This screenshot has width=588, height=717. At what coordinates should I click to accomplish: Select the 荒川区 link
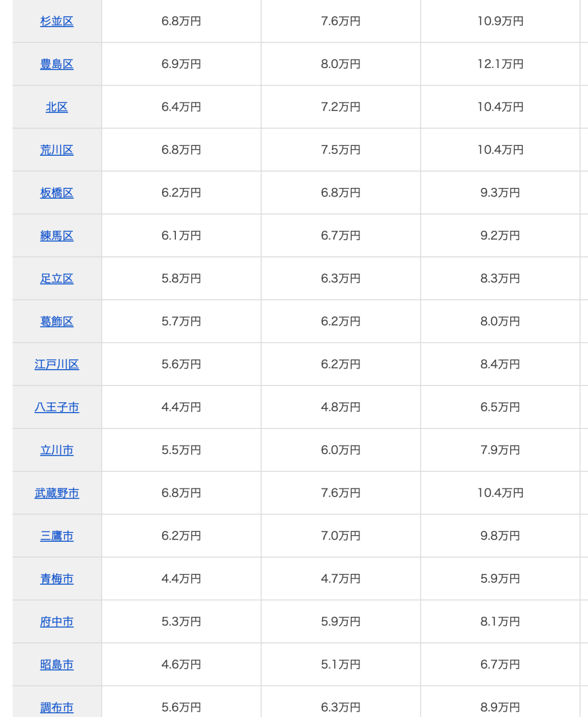57,150
